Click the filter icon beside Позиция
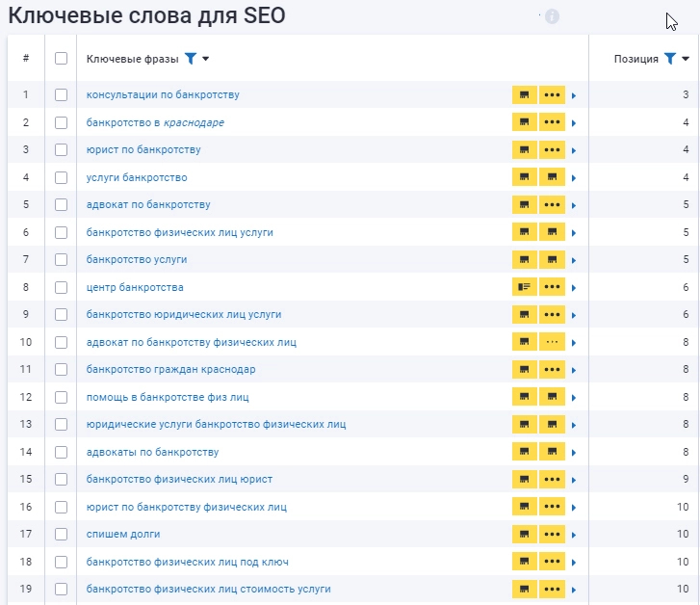Viewport: 700px width, 605px height. (669, 59)
